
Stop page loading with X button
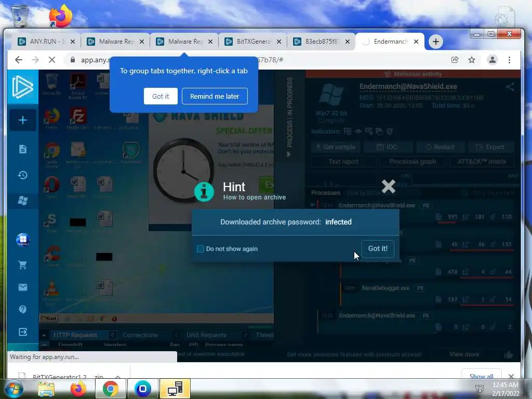tap(52, 60)
